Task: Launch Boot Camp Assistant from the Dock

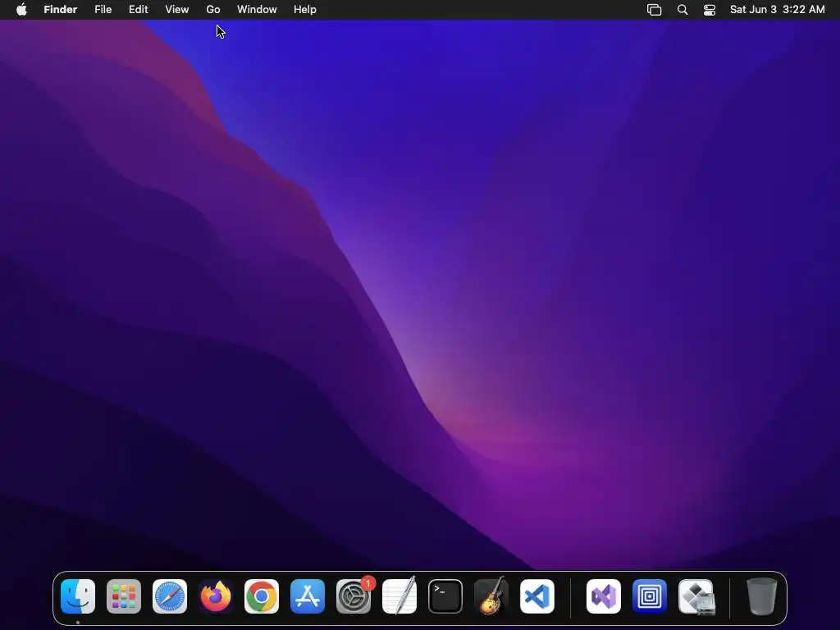Action: coord(696,596)
